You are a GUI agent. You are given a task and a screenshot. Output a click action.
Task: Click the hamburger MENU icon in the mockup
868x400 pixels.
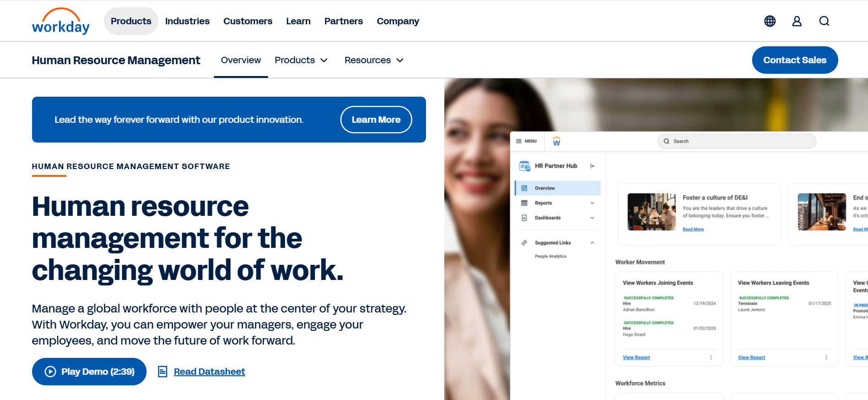pyautogui.click(x=519, y=141)
